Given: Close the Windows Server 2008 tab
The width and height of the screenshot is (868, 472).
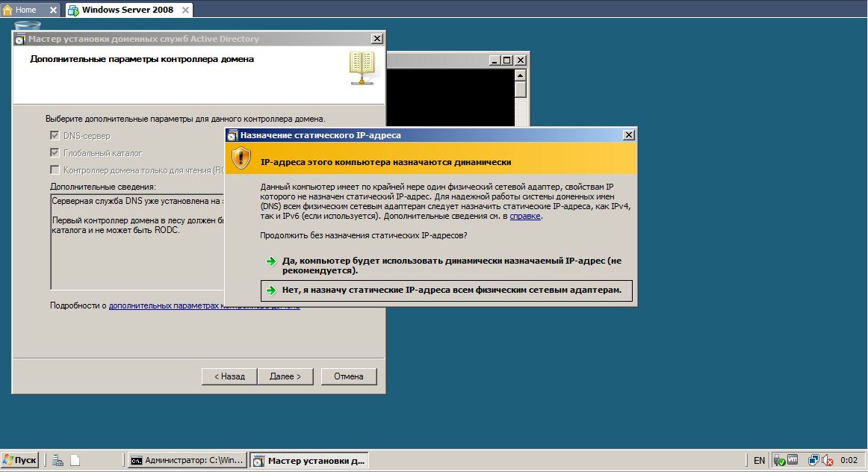Looking at the screenshot, I should pos(185,10).
